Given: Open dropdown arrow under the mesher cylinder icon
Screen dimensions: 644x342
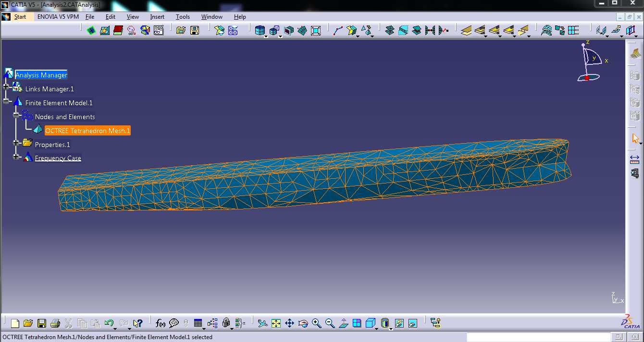Looking at the screenshot, I should click(266, 37).
